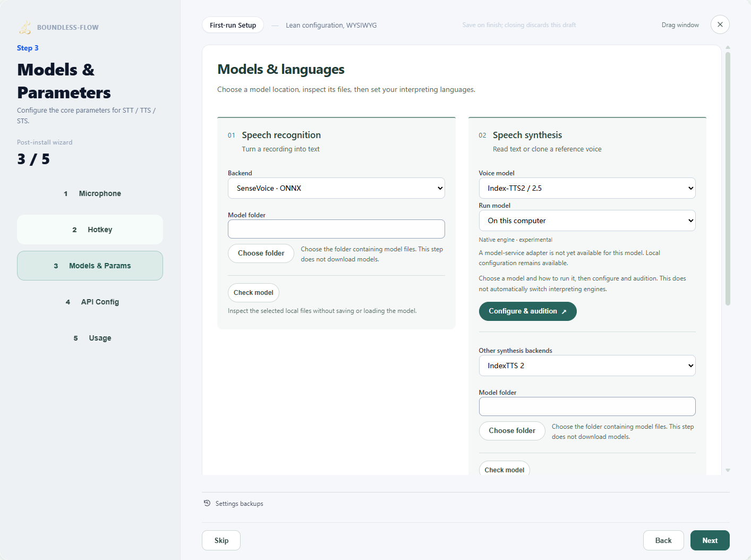Open the Backend SenseVoice · ONNX dropdown

pos(336,188)
